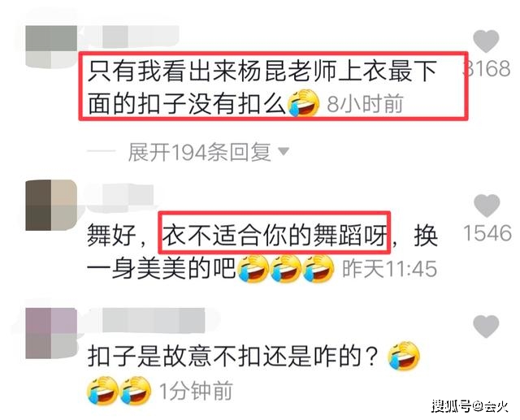Click the 昨天11:45 timestamp
This screenshot has height=420, width=520.
(389, 268)
